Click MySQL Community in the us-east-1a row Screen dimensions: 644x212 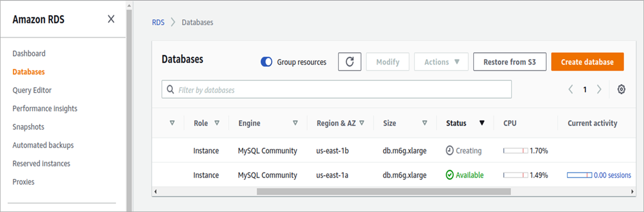pyautogui.click(x=268, y=175)
